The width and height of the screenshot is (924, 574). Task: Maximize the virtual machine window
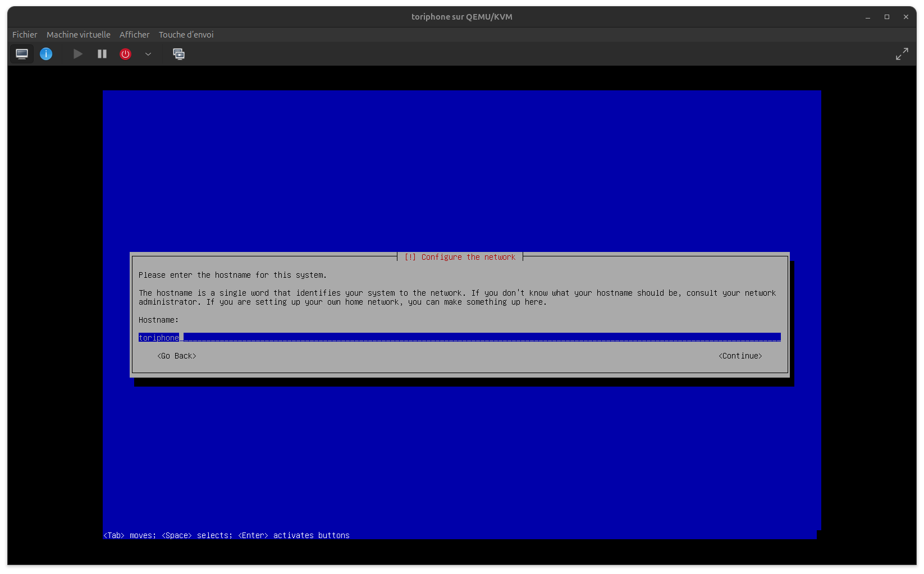pos(887,17)
